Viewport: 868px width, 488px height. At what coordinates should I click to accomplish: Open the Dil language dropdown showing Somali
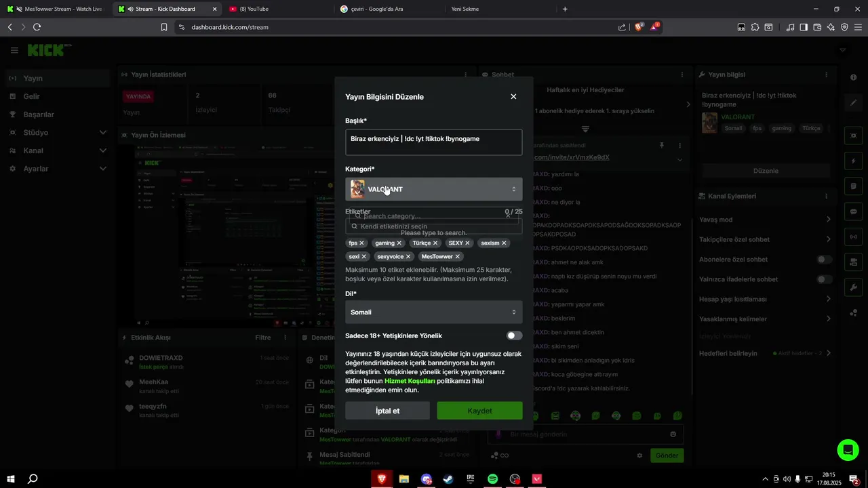pyautogui.click(x=433, y=312)
